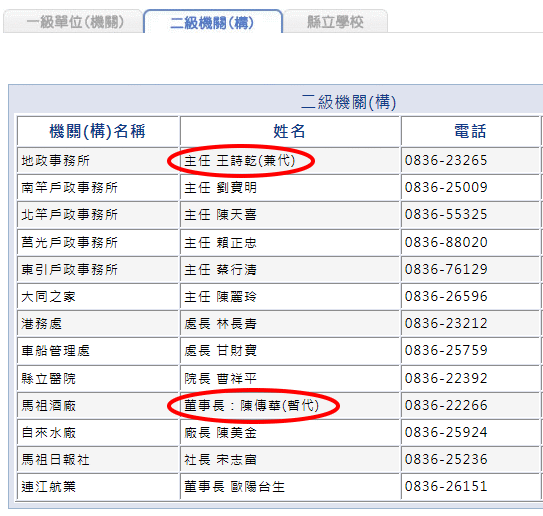Click the 大同之家 agency cell

tap(98, 296)
